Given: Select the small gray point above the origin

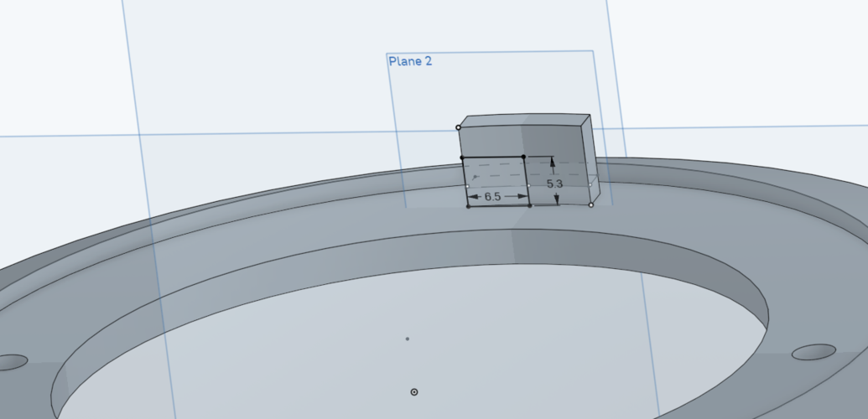Looking at the screenshot, I should 408,339.
